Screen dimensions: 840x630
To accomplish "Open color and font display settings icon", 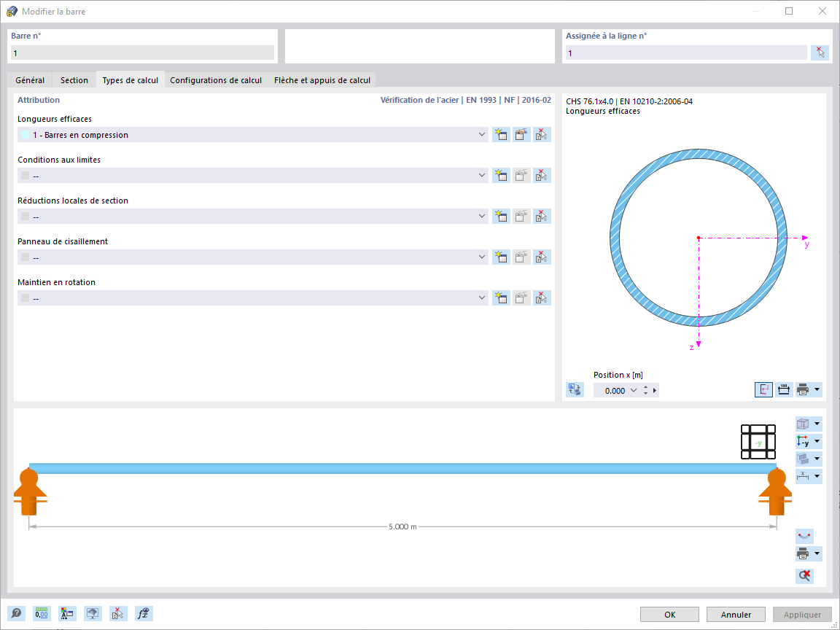I will (x=68, y=613).
